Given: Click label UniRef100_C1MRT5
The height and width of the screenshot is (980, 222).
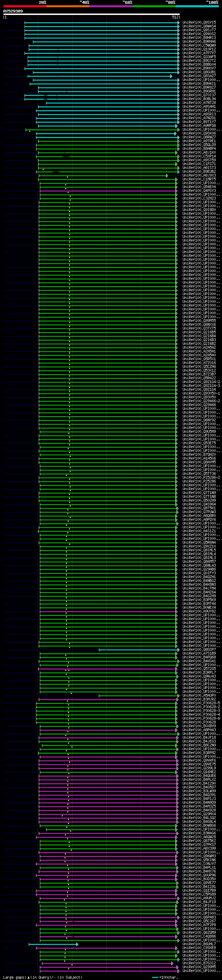Looking at the screenshot, I should click(199, 179).
